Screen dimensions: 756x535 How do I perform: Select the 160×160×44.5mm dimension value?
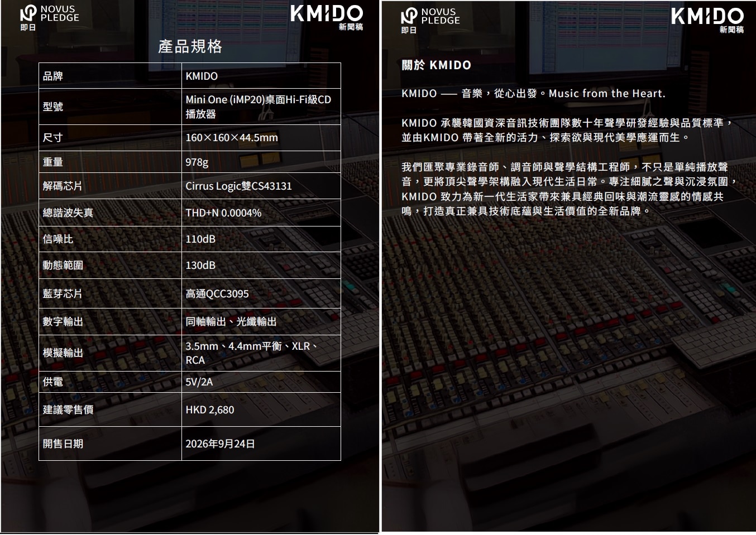pyautogui.click(x=232, y=138)
